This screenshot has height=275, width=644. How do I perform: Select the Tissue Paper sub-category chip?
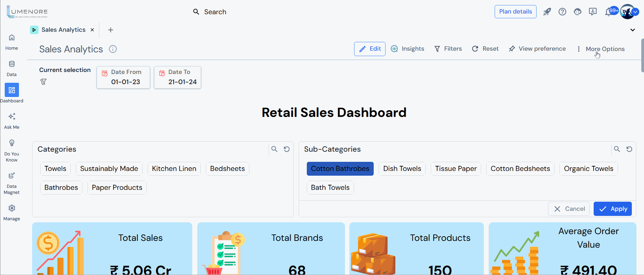pyautogui.click(x=456, y=169)
